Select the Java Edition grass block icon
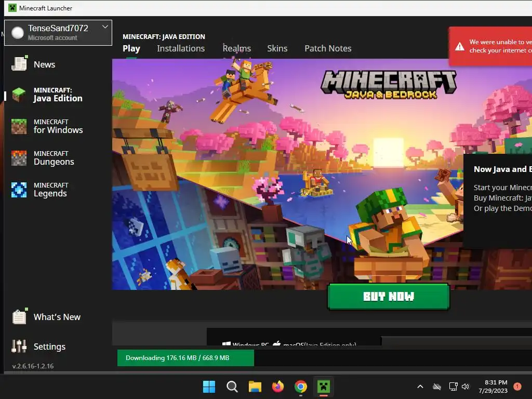This screenshot has width=532, height=399. pos(19,95)
